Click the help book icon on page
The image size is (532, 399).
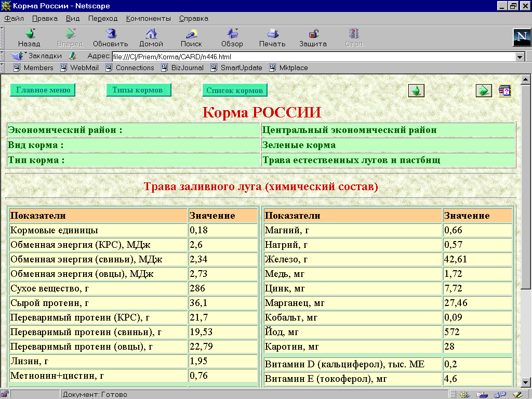(504, 90)
